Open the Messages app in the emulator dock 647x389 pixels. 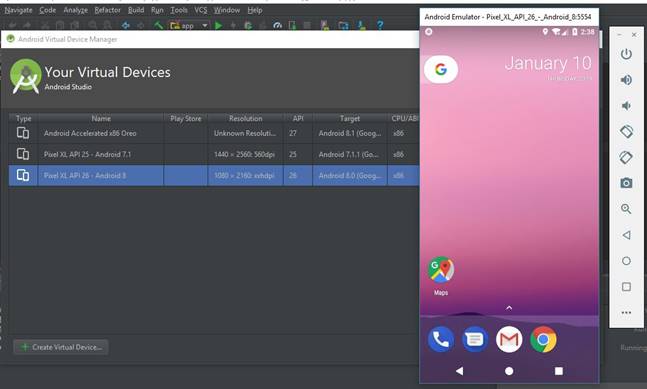[x=475, y=339]
